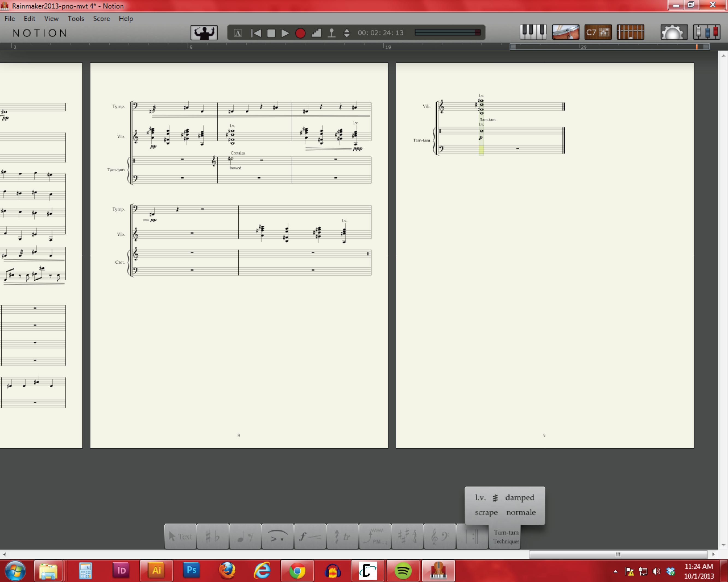The width and height of the screenshot is (728, 582).
Task: Click the step-time entry staircase icon
Action: (x=316, y=33)
